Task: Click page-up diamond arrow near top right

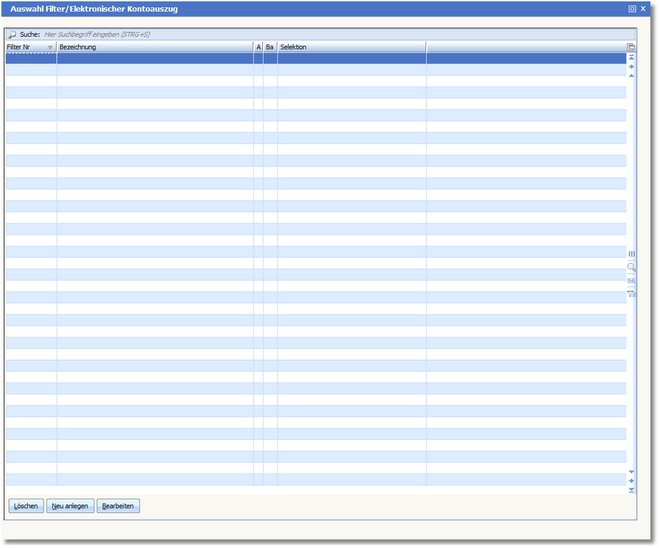Action: [631, 67]
